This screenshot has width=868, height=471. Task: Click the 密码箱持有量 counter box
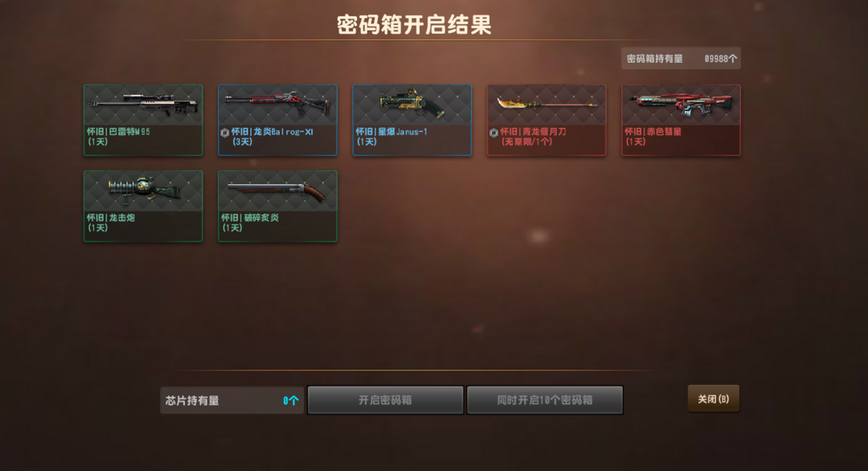point(681,58)
